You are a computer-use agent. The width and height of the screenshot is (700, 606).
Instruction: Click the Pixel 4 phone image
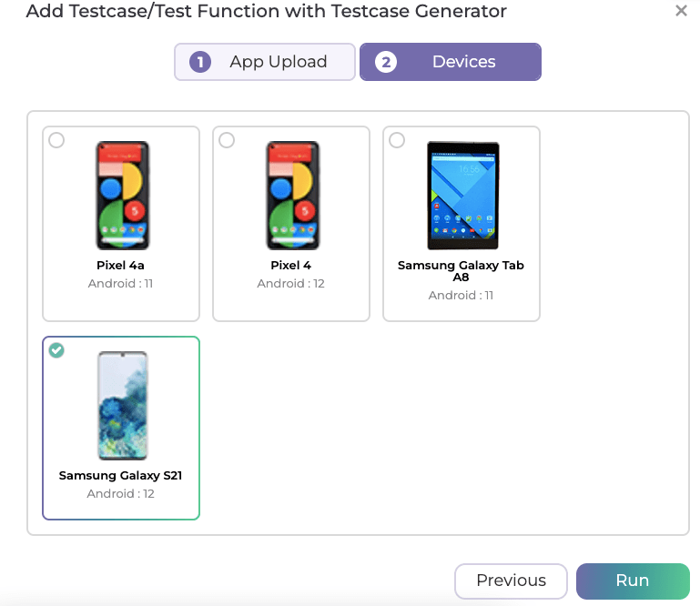click(292, 196)
